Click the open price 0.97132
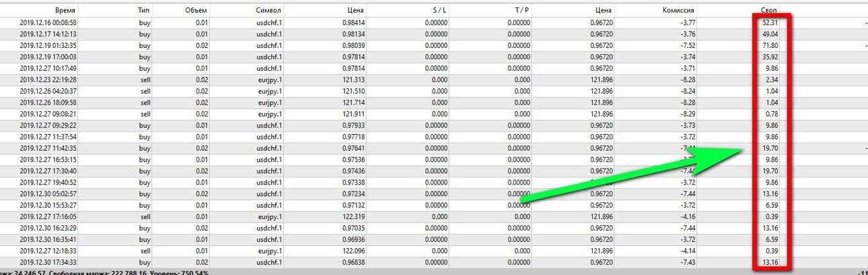The width and height of the screenshot is (868, 275). (x=354, y=206)
